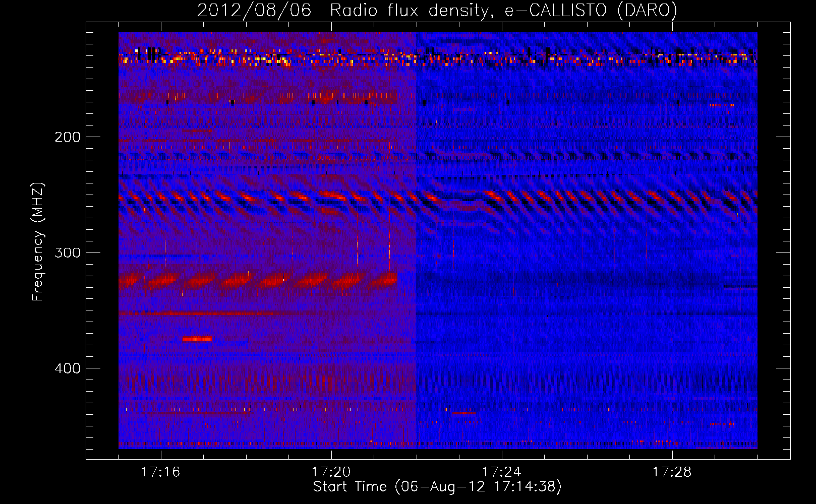Click the plot title "2012/08/06 Radio flux density, e-CALLISTO (DARO)"
The height and width of the screenshot is (504, 816).
point(437,10)
